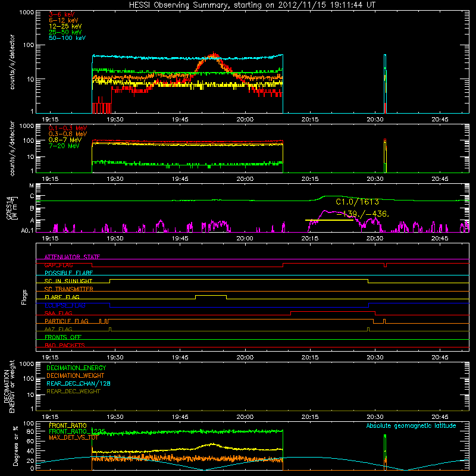This screenshot has height=476, width=476.
Task: Click the FRONT_RATIO_1235 legend label
Action: 77,431
